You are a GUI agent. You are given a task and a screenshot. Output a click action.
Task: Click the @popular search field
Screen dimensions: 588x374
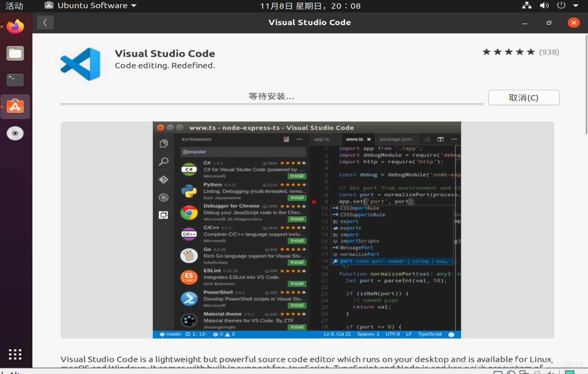point(243,152)
